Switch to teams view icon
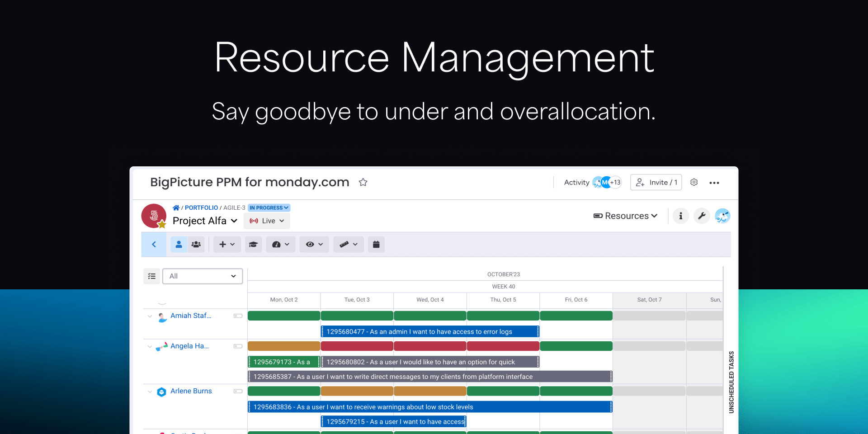This screenshot has width=868, height=434. point(196,244)
